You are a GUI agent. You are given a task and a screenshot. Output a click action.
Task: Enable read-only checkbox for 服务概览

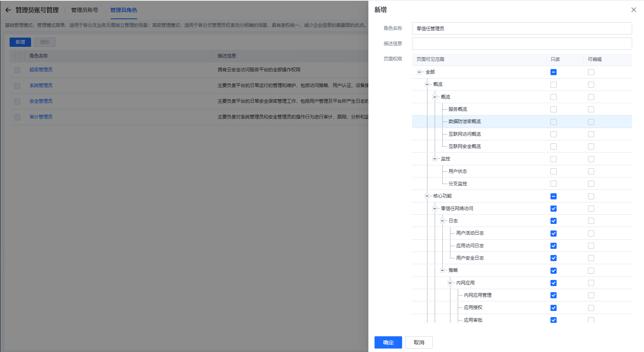(x=553, y=109)
